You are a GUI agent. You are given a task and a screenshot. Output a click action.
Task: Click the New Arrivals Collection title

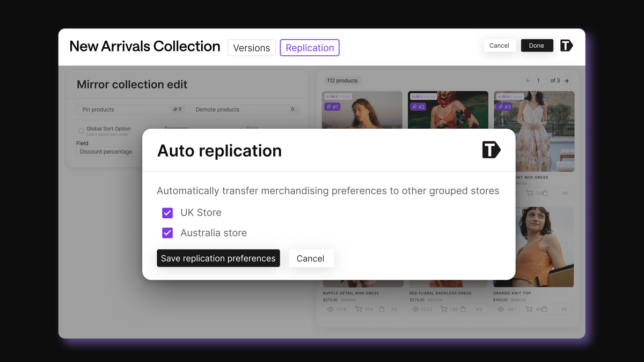click(x=145, y=47)
